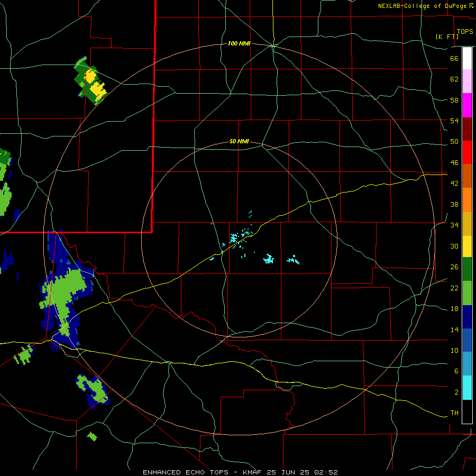The image size is (476, 476).
Task: Click the light green legend swatch near 22
Action: (x=467, y=293)
